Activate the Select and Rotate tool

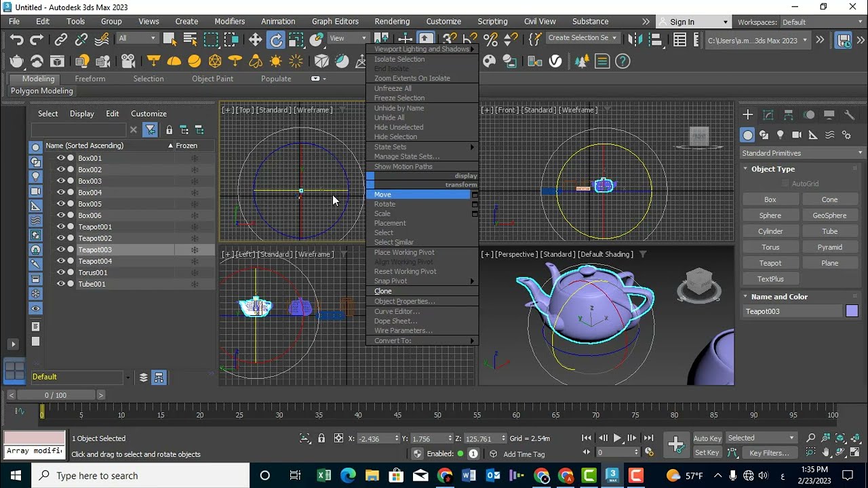tap(276, 40)
